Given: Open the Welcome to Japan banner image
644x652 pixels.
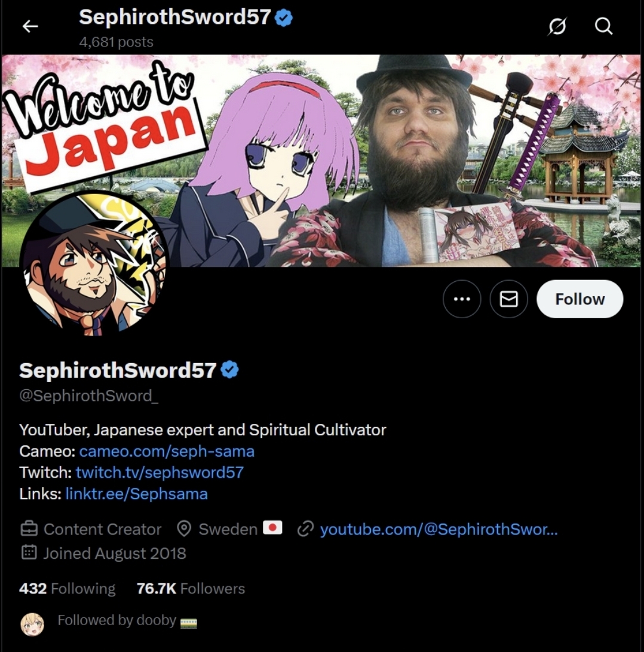Looking at the screenshot, I should [x=321, y=161].
